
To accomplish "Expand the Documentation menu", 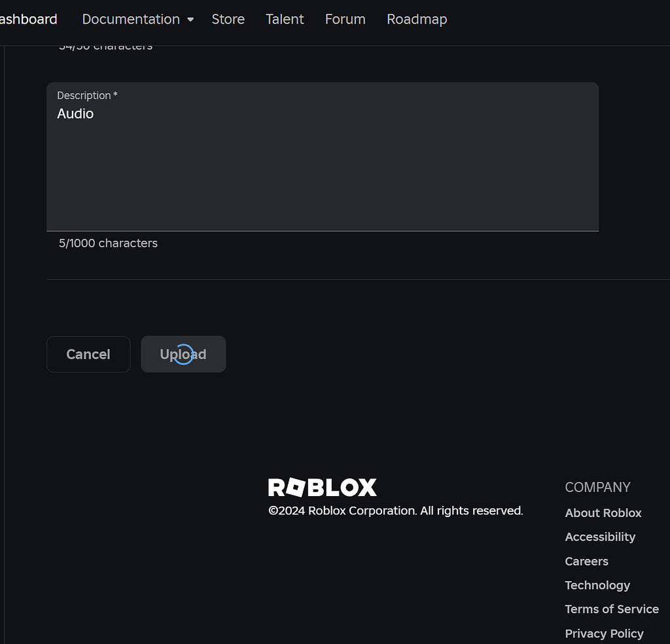I will 131,20.
